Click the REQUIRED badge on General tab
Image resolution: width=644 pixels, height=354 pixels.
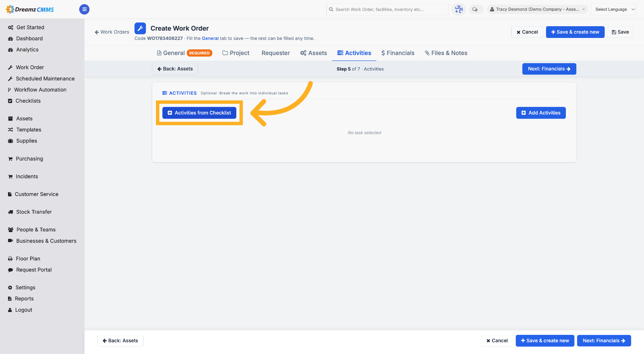coord(199,53)
